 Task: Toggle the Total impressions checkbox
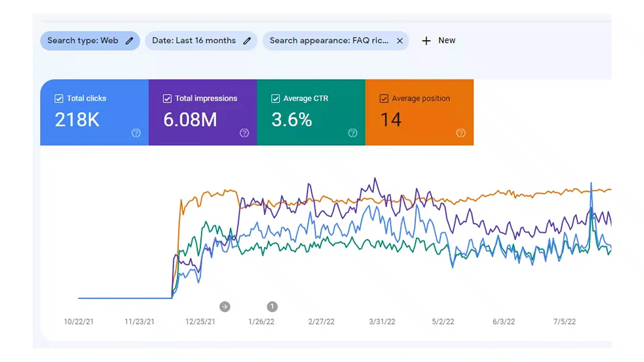[x=167, y=98]
